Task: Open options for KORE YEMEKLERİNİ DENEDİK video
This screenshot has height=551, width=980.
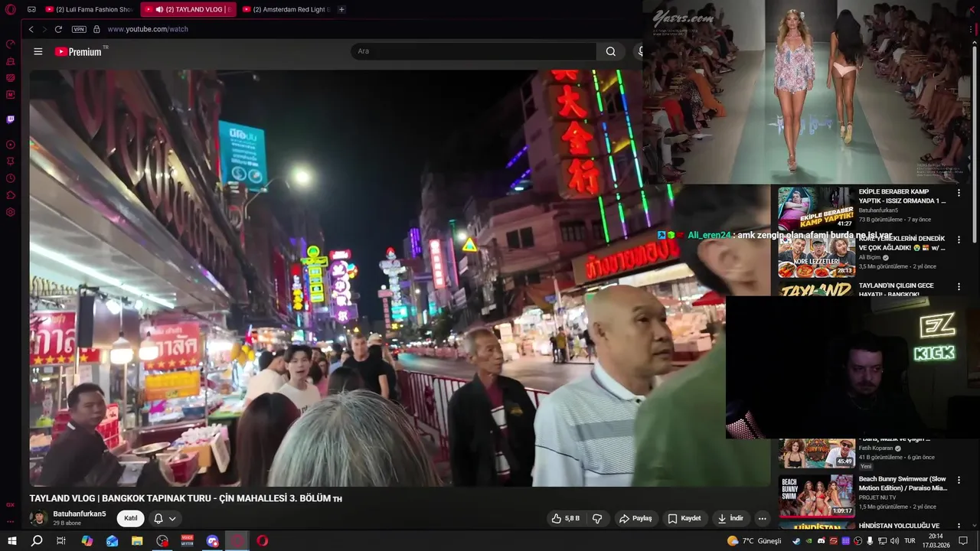Action: pyautogui.click(x=959, y=240)
